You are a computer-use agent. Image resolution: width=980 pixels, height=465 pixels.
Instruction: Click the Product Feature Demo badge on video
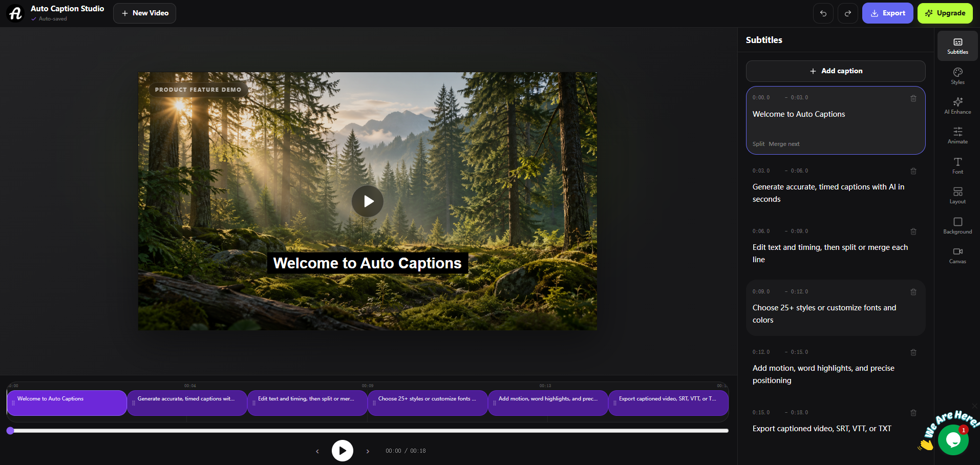(x=198, y=90)
